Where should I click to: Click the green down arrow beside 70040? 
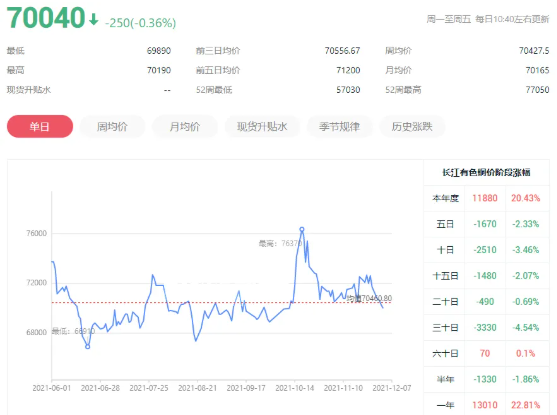[x=94, y=19]
